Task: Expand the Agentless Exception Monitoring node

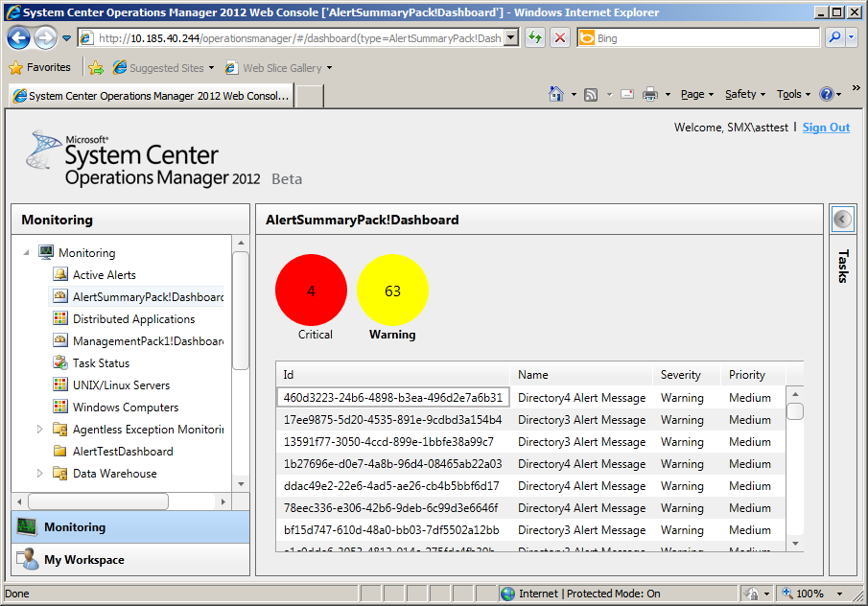Action: pyautogui.click(x=39, y=429)
